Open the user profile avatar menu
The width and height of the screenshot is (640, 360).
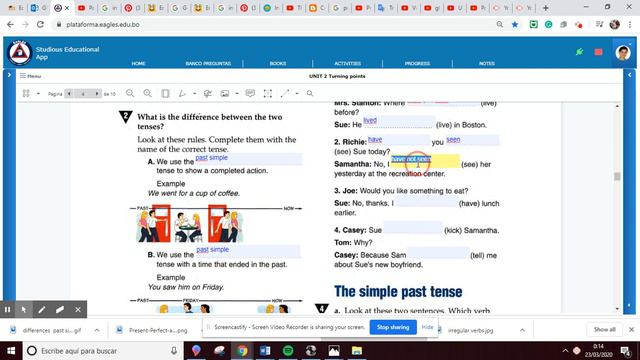[623, 53]
